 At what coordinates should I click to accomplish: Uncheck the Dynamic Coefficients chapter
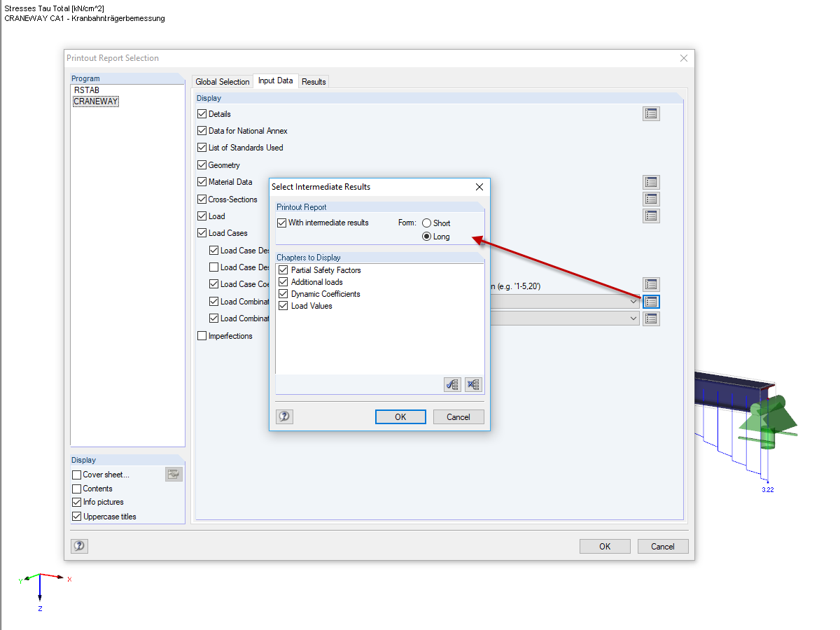[283, 293]
